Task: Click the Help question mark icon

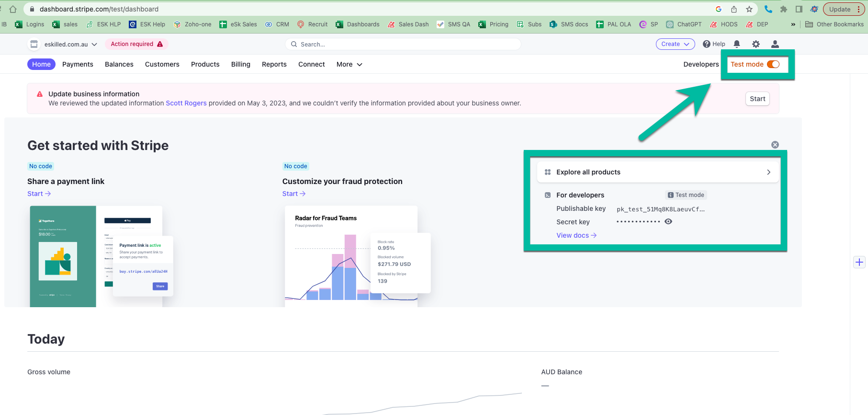Action: [707, 44]
